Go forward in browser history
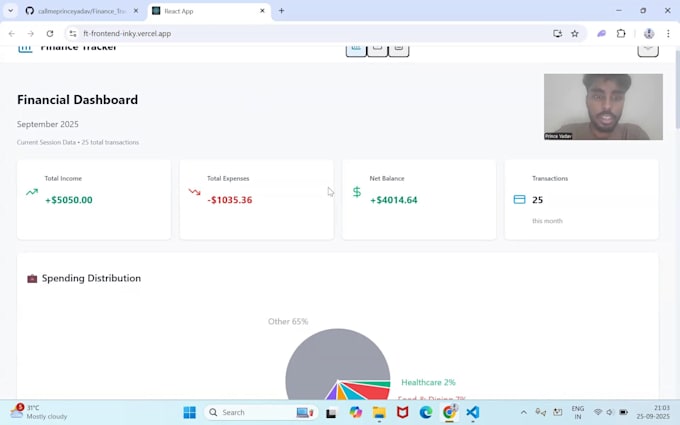 30,33
